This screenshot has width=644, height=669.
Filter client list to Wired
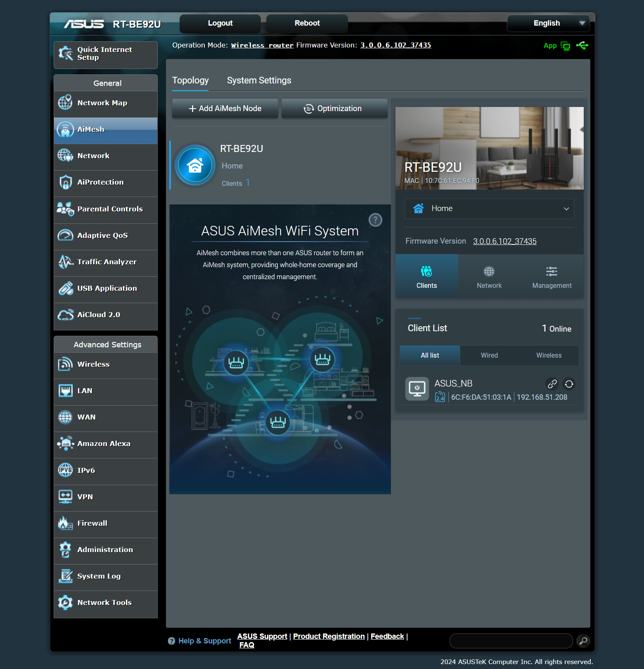(489, 355)
